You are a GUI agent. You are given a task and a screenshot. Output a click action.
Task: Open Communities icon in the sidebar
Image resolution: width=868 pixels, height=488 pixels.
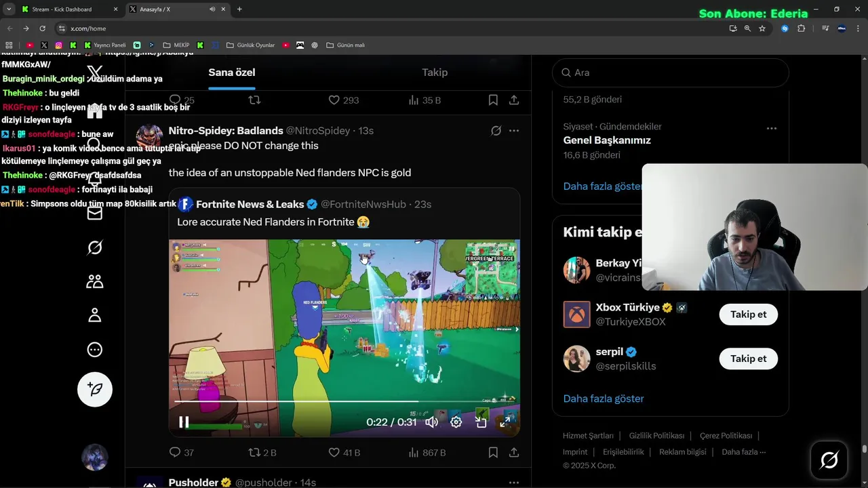95,281
